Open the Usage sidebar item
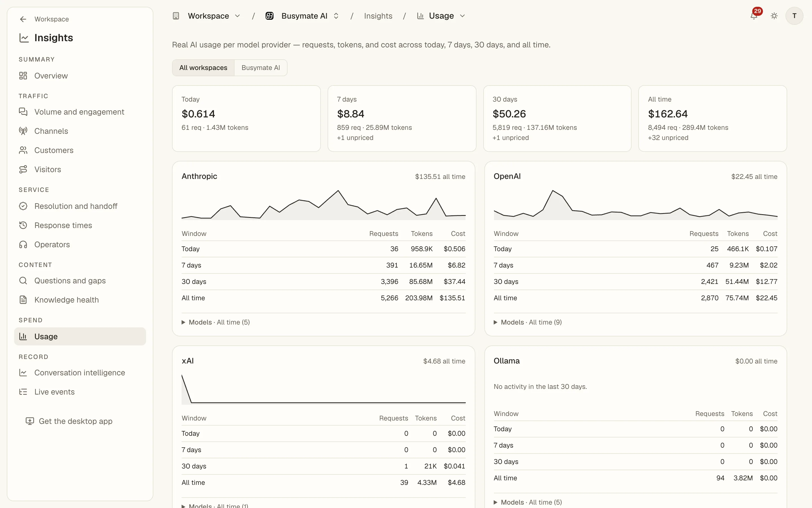This screenshot has width=812, height=508. tap(80, 336)
